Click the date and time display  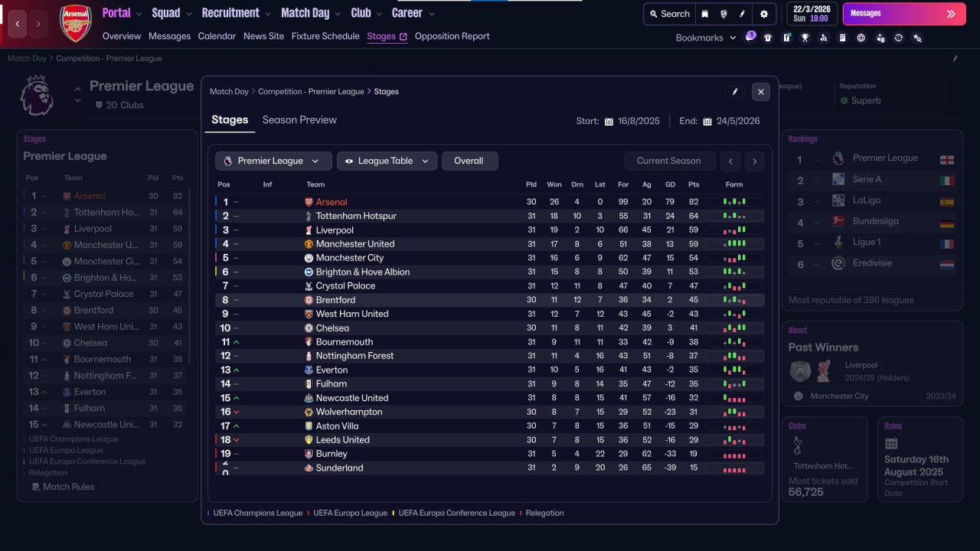click(x=812, y=14)
